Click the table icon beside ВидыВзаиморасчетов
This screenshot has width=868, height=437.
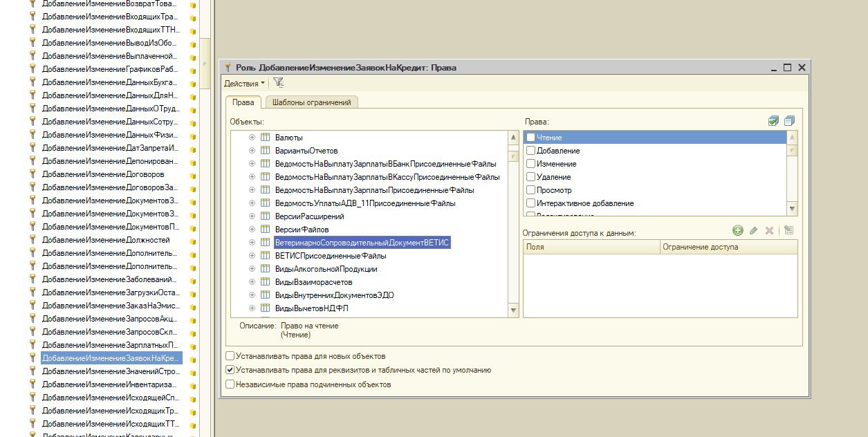pyautogui.click(x=265, y=282)
